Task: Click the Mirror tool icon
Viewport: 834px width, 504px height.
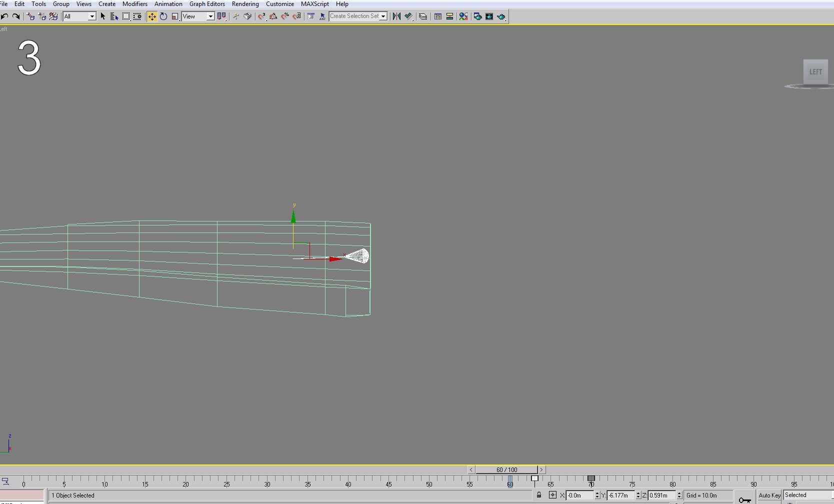Action: (397, 16)
